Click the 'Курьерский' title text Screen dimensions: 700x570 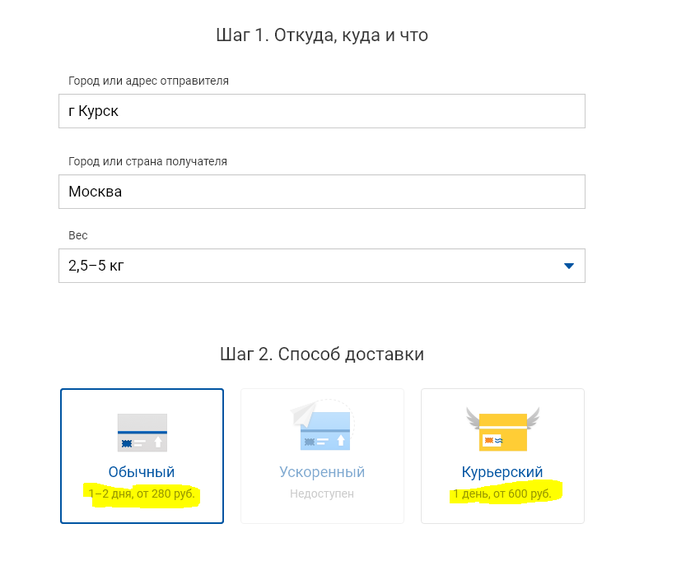pyautogui.click(x=502, y=472)
